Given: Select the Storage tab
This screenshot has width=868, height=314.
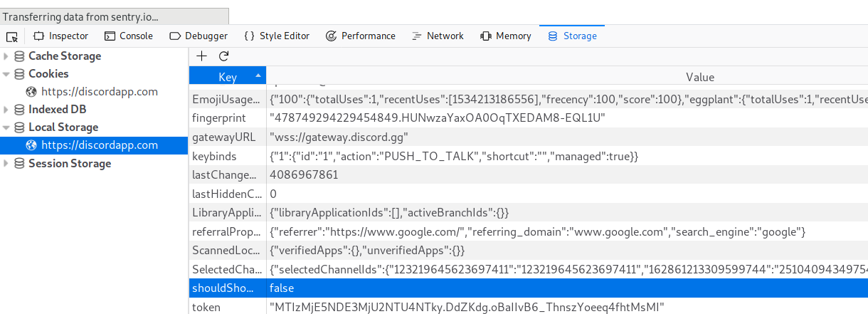Looking at the screenshot, I should pyautogui.click(x=572, y=36).
